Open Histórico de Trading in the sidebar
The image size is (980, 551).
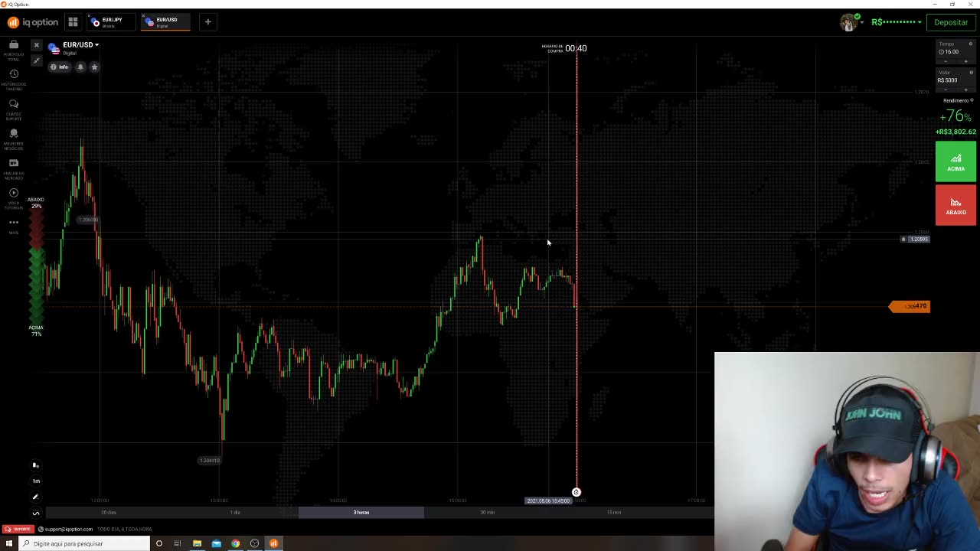tap(14, 79)
